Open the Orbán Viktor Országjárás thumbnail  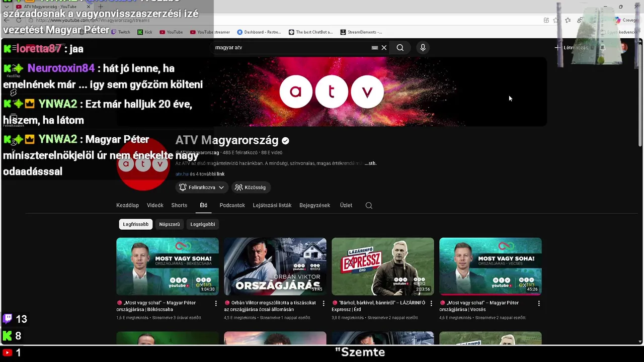point(275,266)
